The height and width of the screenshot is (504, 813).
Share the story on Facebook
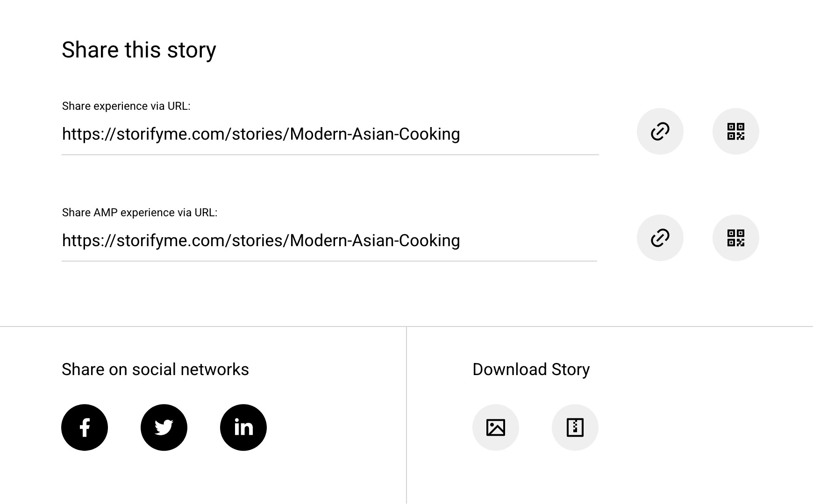click(x=85, y=427)
